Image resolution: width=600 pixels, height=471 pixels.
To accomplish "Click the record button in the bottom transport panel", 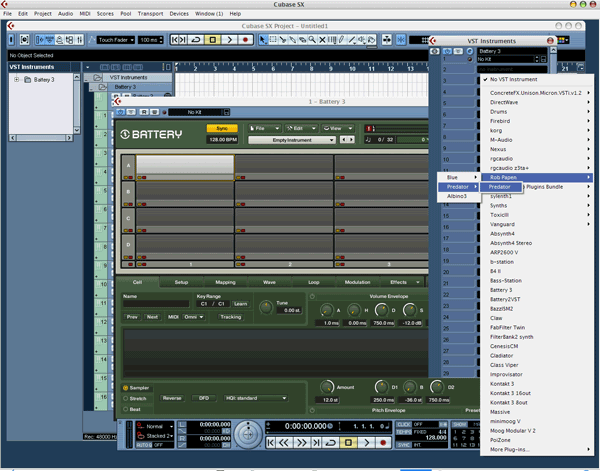I will point(383,442).
